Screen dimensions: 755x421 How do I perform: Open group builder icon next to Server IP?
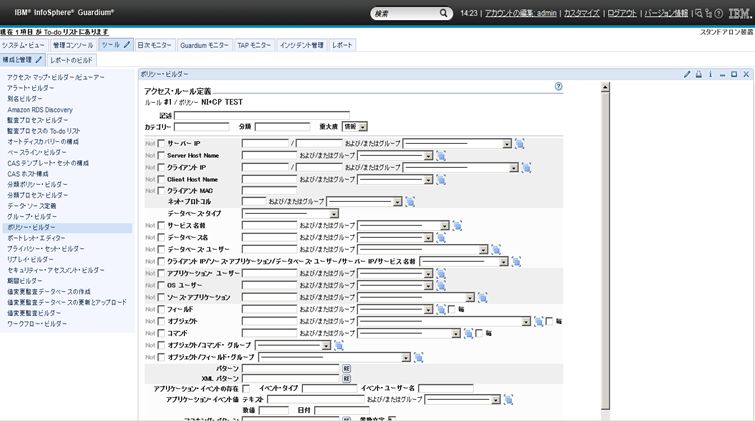tap(520, 143)
